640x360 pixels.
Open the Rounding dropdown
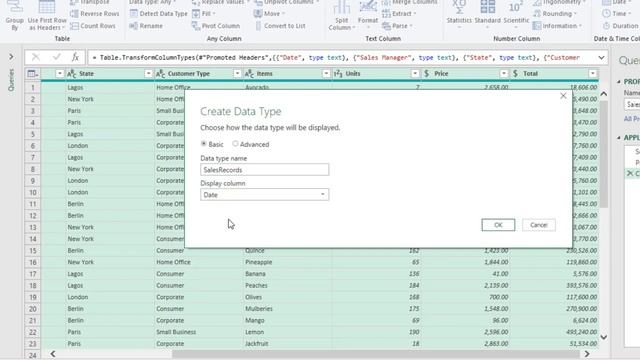[554, 13]
